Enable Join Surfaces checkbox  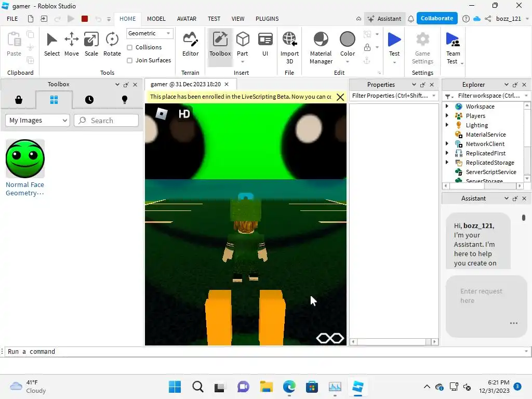[129, 60]
